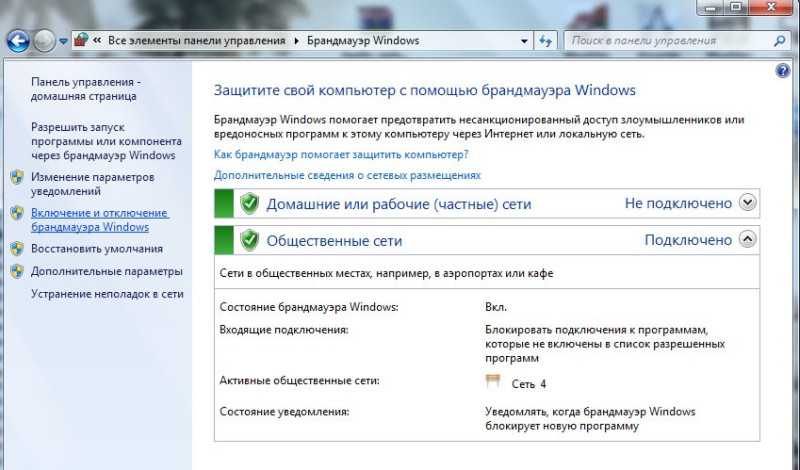Image resolution: width=800 pixels, height=470 pixels.
Task: Click the 'Состояние уведомления:' label
Action: click(284, 411)
